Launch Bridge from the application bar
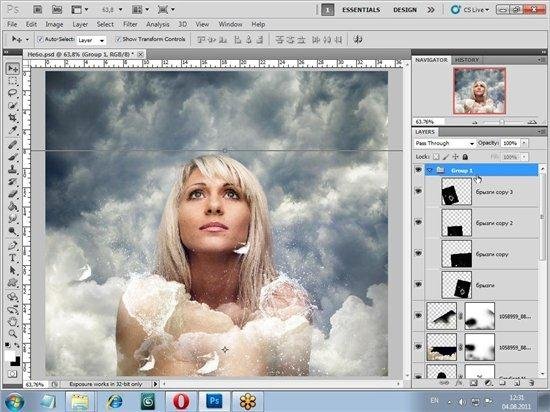This screenshot has width=550, height=412. pos(38,10)
